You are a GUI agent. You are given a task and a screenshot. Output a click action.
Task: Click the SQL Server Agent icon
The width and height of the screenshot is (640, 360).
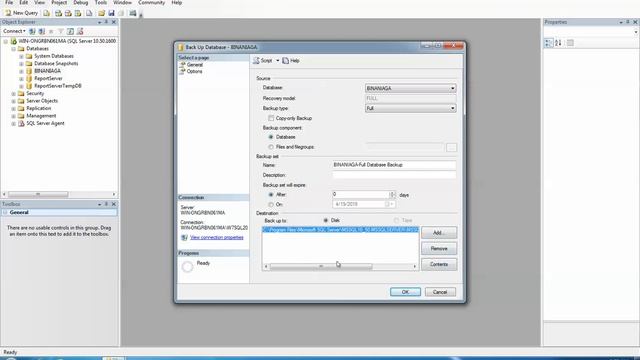[x=21, y=123]
